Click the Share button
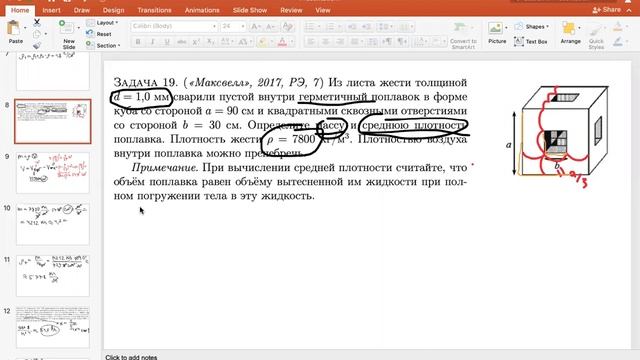640x360 pixels. pyautogui.click(x=607, y=10)
